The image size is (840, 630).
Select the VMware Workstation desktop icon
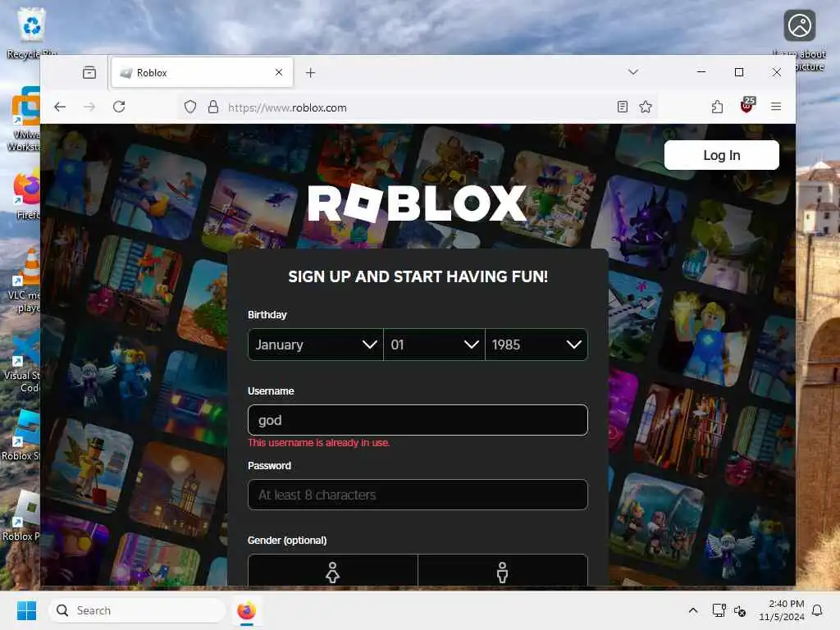[25, 119]
